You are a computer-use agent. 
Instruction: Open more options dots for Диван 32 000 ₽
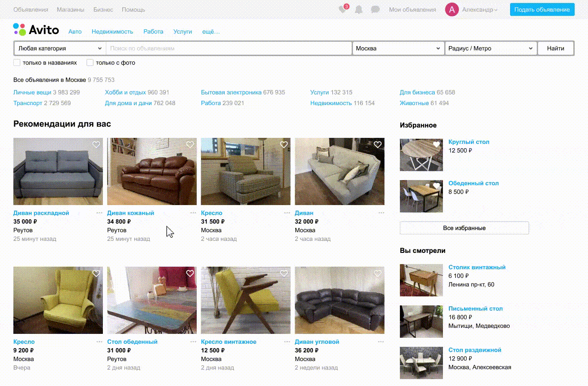381,213
